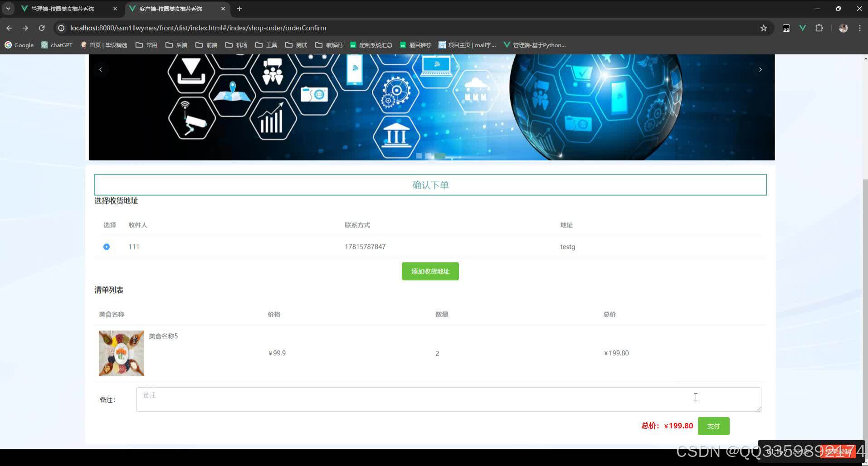This screenshot has height=466, width=868.
Task: Jump to the second carousel indicator
Action: click(x=429, y=156)
